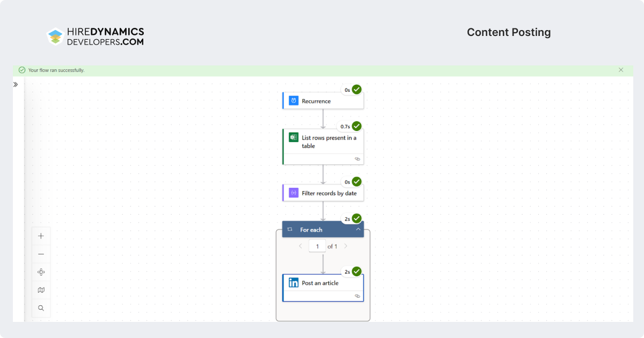Zoom out with the minus button

pos(41,254)
